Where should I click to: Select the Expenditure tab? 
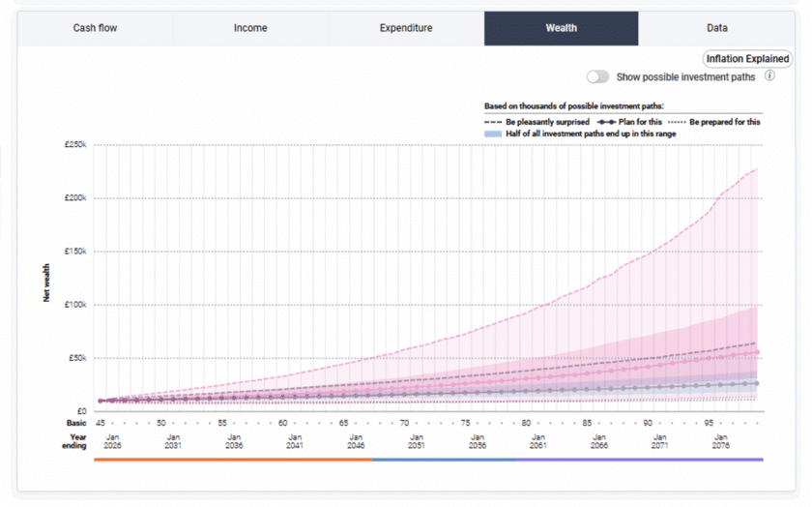(x=406, y=28)
